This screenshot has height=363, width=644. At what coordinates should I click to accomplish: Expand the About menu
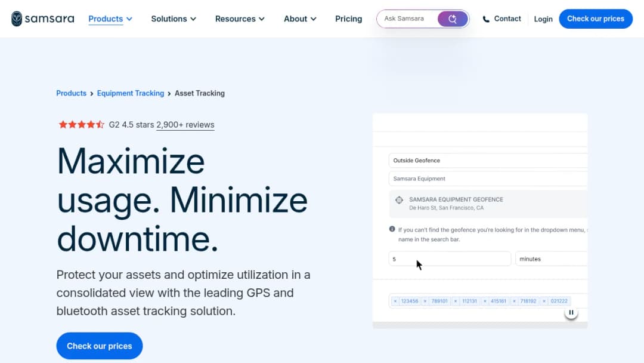click(300, 19)
